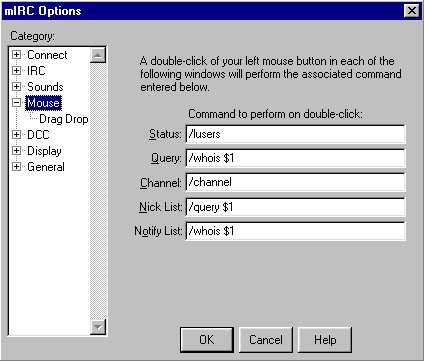Viewport: 424px width, 361px height.
Task: Select Mouse in the category tree
Action: pos(43,103)
